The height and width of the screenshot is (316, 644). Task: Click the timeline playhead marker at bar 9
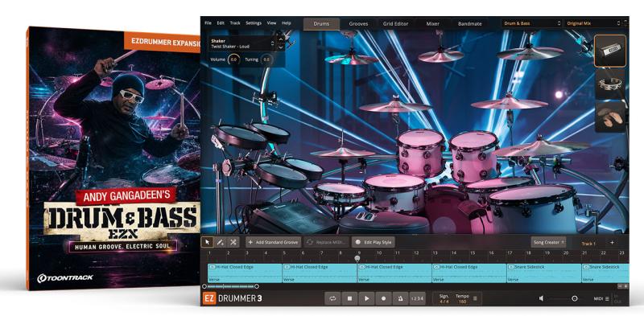click(x=357, y=258)
